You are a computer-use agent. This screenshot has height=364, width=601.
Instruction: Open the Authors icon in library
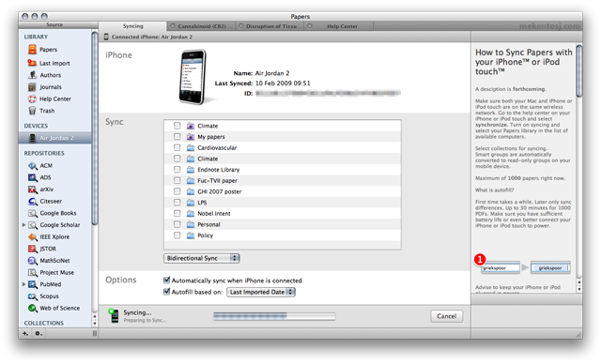(x=33, y=75)
